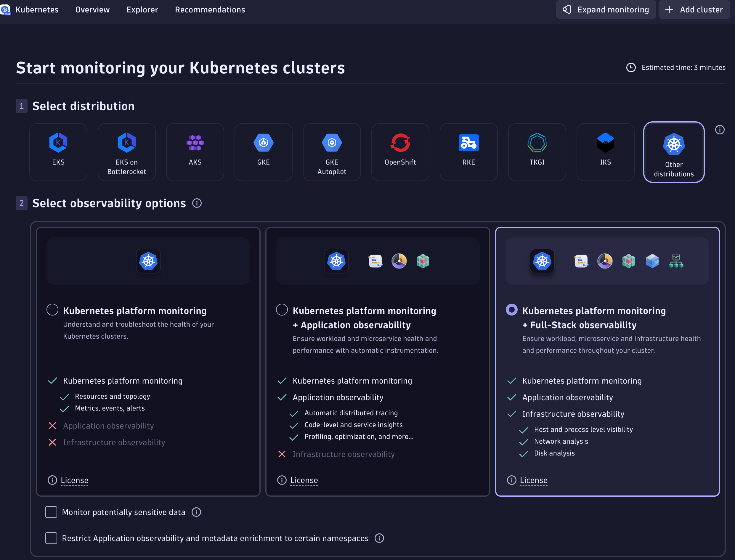735x560 pixels.
Task: Open the Kubernetes home via the logo
Action: pos(6,9)
